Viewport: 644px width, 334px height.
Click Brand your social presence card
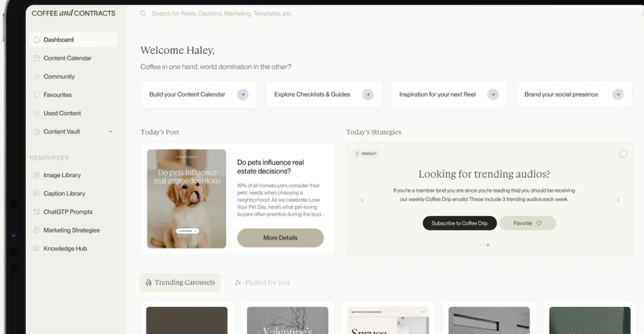pyautogui.click(x=574, y=95)
